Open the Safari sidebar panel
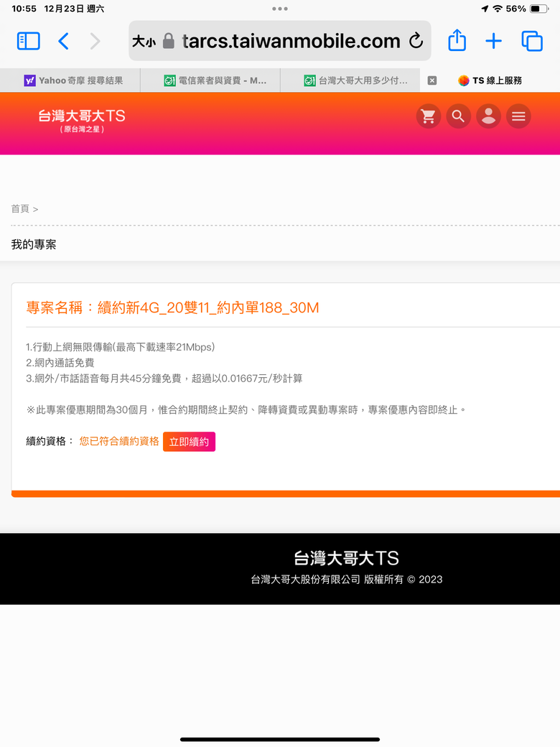The width and height of the screenshot is (560, 747). tap(29, 41)
